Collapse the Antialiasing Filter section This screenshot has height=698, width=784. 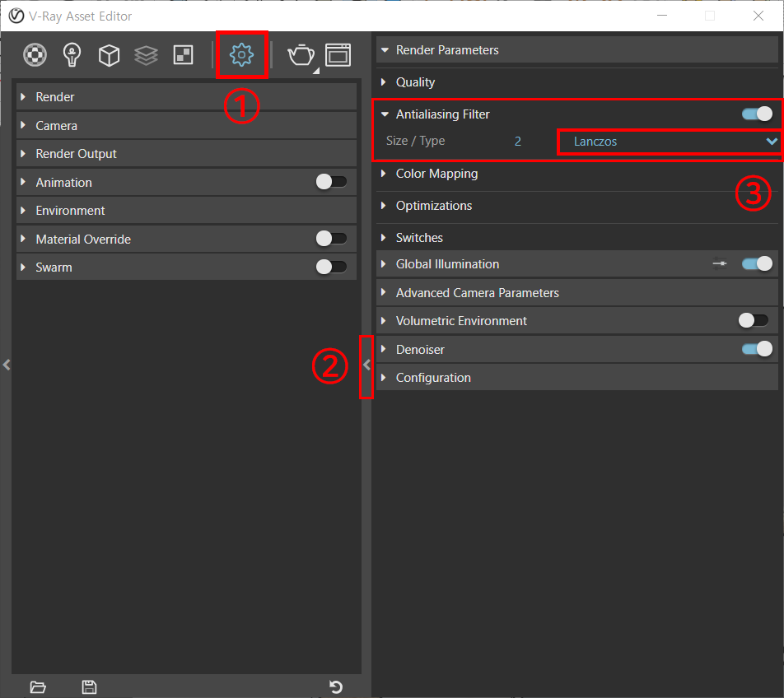pyautogui.click(x=385, y=114)
